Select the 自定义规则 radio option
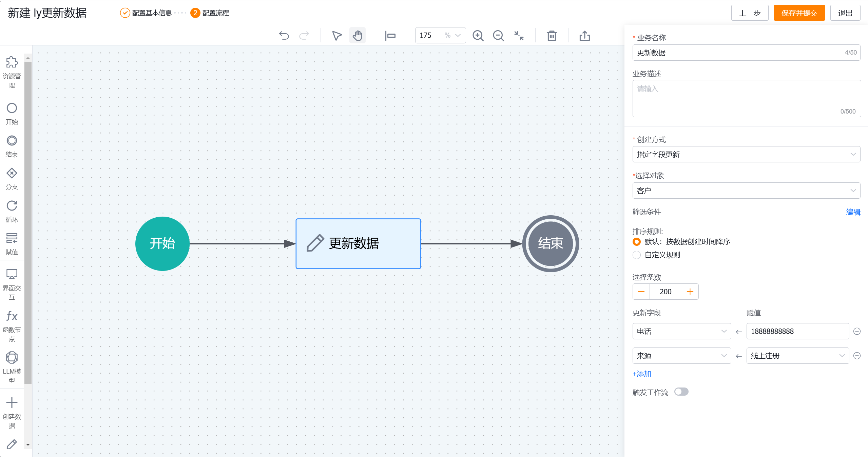This screenshot has width=868, height=457. pos(637,255)
